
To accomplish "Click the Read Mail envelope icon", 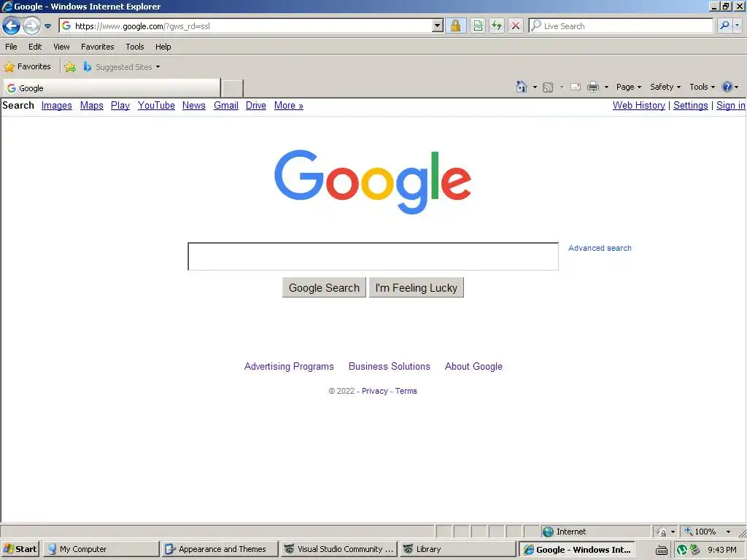I will 576,87.
